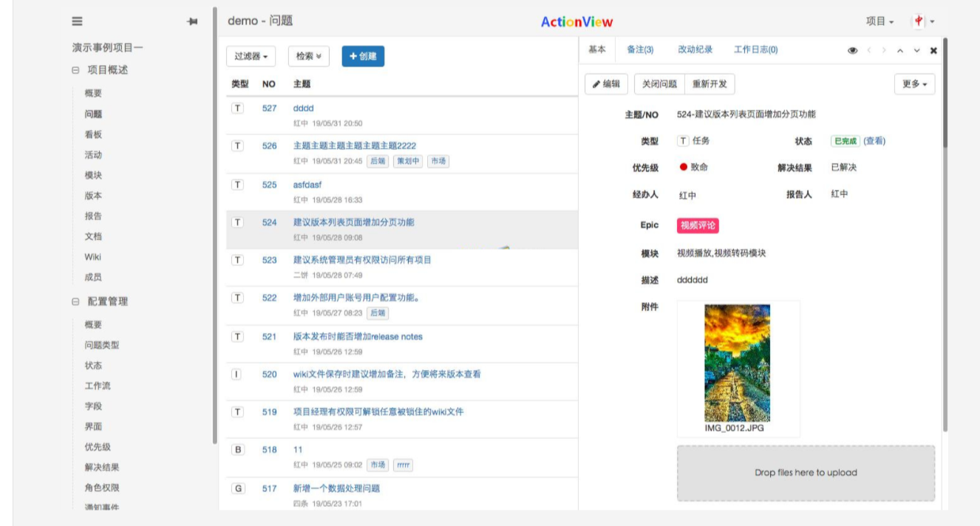Switch to the 备注(3) tab
This screenshot has width=980, height=526.
point(639,49)
